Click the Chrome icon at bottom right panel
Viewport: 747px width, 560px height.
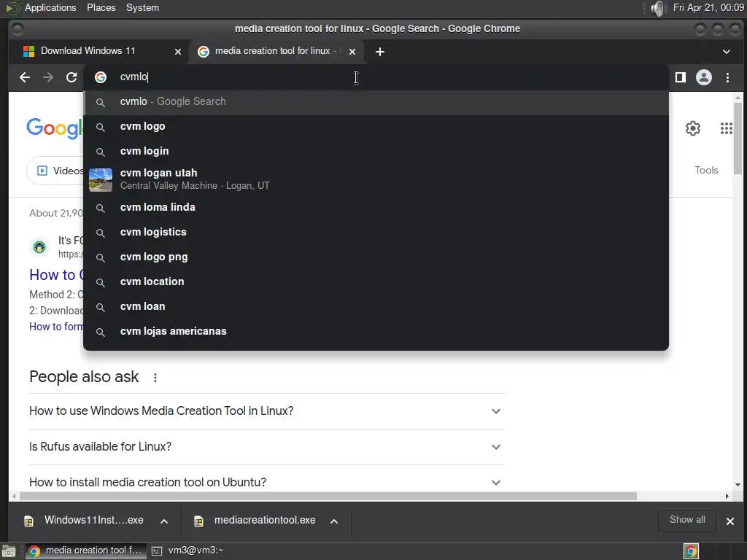(x=691, y=551)
